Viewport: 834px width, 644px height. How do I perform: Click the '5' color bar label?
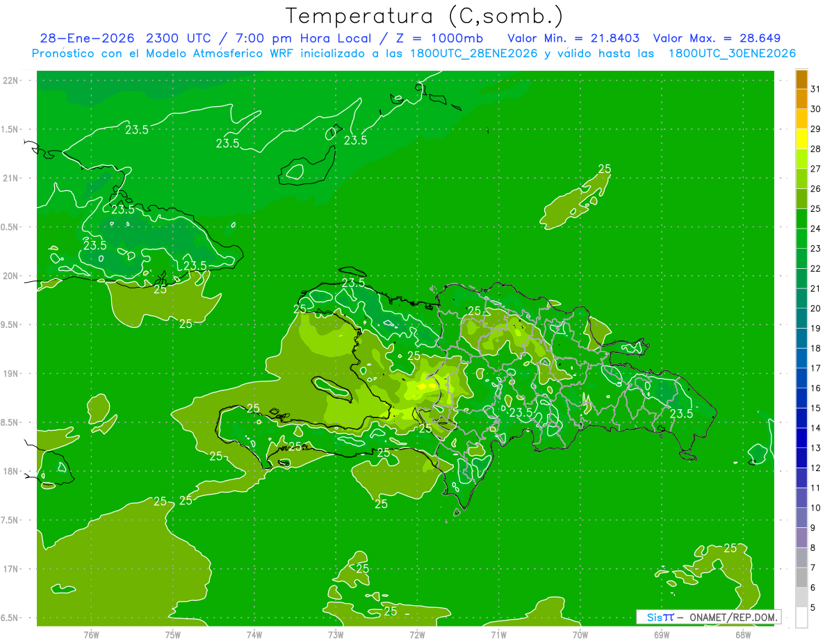[812, 608]
